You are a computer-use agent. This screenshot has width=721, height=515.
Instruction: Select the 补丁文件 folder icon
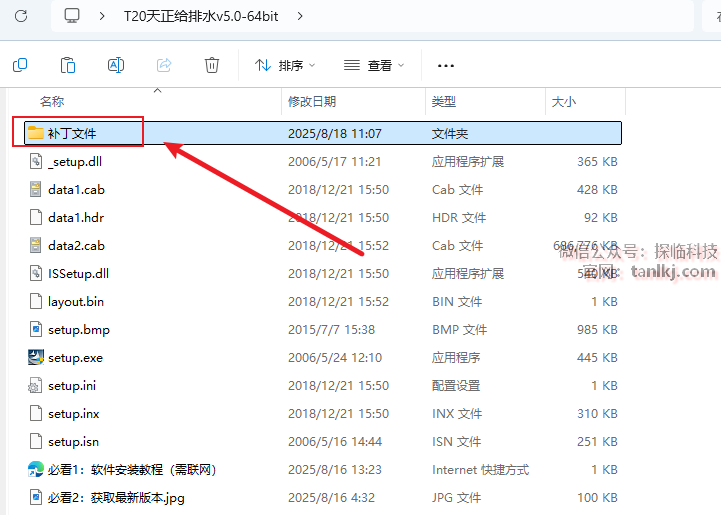click(x=36, y=133)
